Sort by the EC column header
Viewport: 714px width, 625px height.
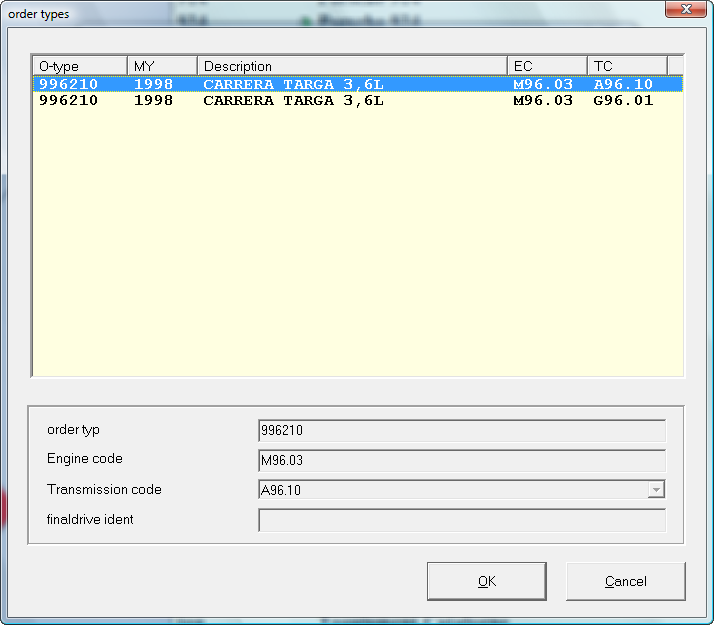547,66
